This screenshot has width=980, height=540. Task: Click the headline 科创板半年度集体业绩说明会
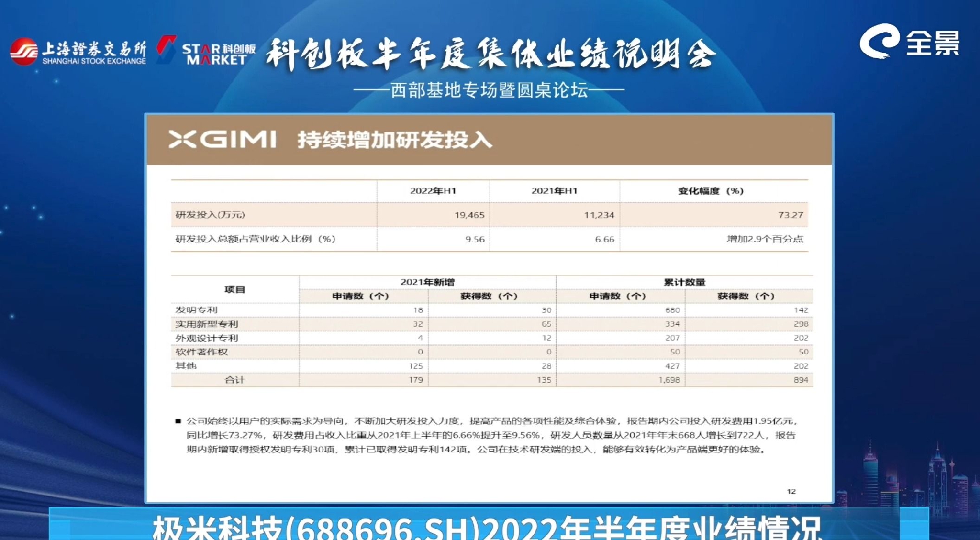pos(491,54)
